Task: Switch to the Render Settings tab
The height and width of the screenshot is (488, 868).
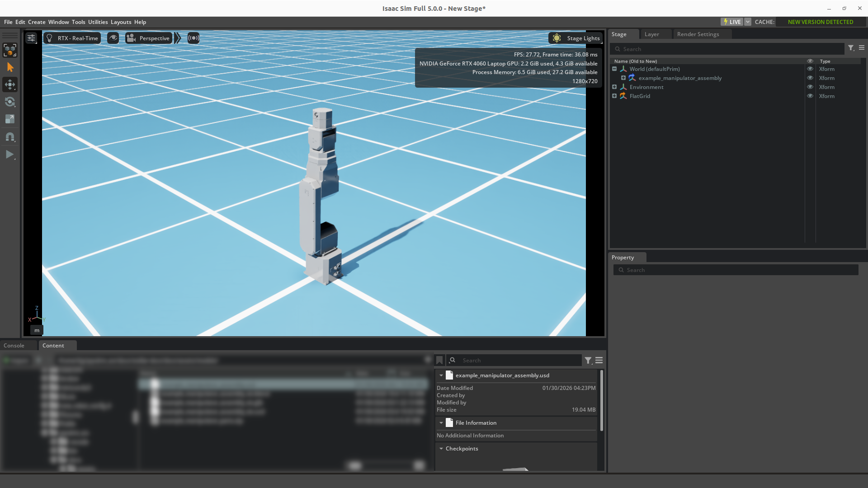Action: [698, 34]
